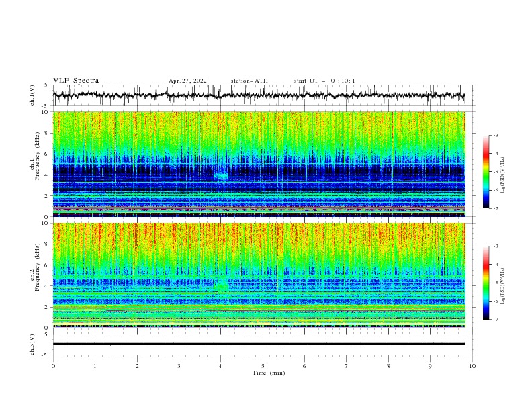This screenshot has width=532, height=411.
Task: Click the log(PSD) label beside ch.1 color bar
Action: (x=504, y=175)
